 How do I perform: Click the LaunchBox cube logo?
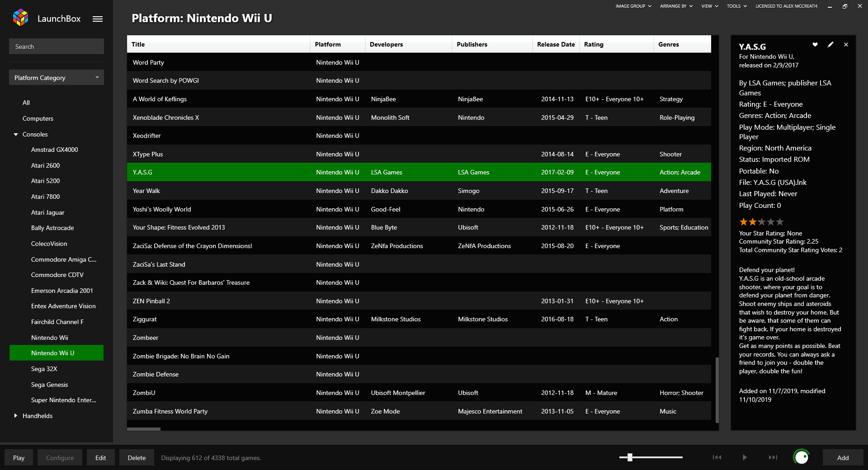click(20, 18)
